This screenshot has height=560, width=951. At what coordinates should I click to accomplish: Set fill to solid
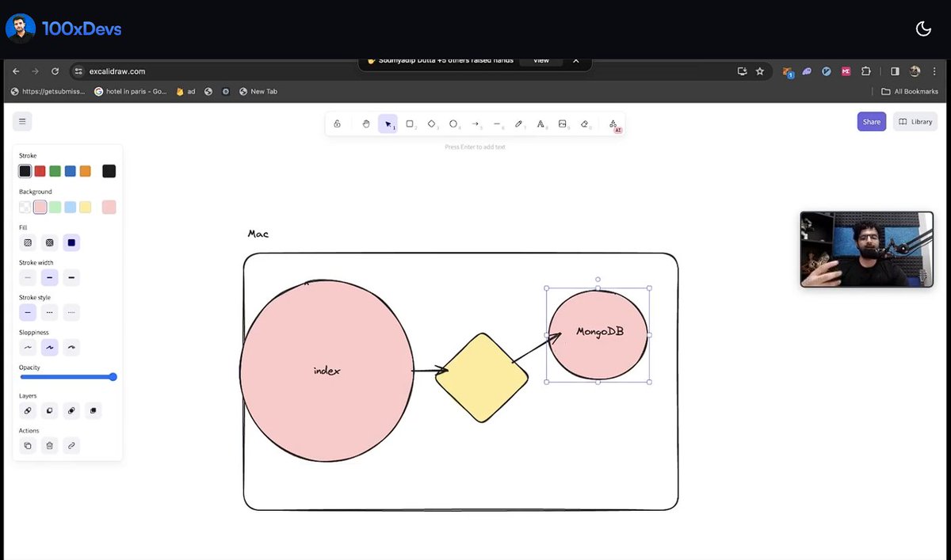pos(71,243)
